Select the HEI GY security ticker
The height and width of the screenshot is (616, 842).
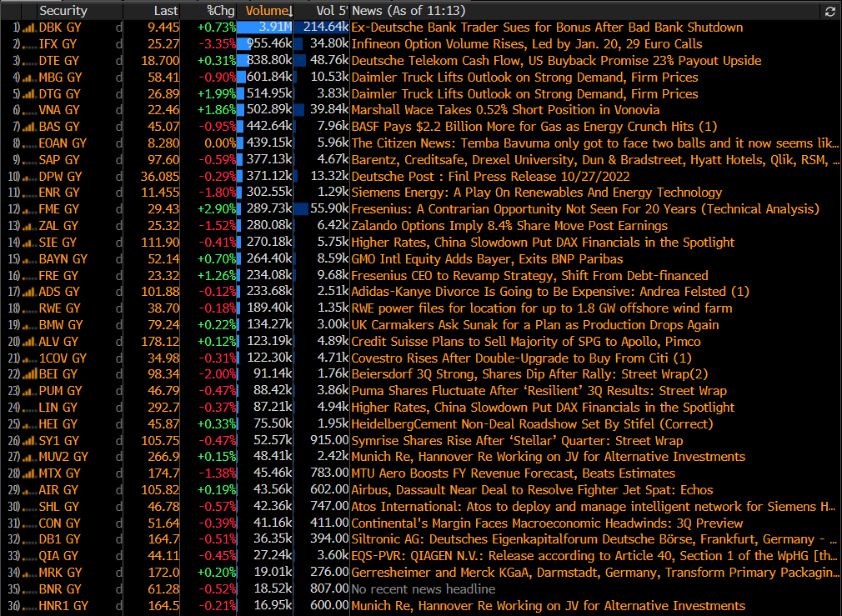58,425
